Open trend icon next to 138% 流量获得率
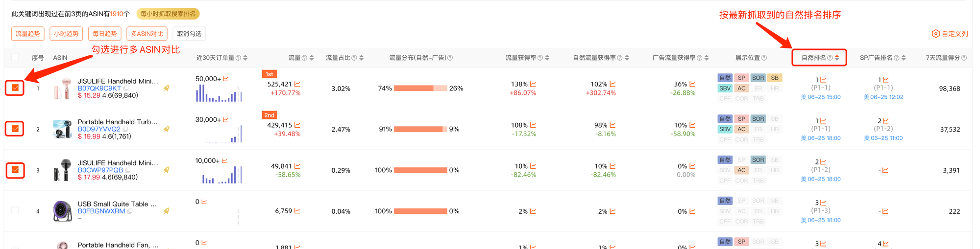The height and width of the screenshot is (249, 980). coord(533,84)
